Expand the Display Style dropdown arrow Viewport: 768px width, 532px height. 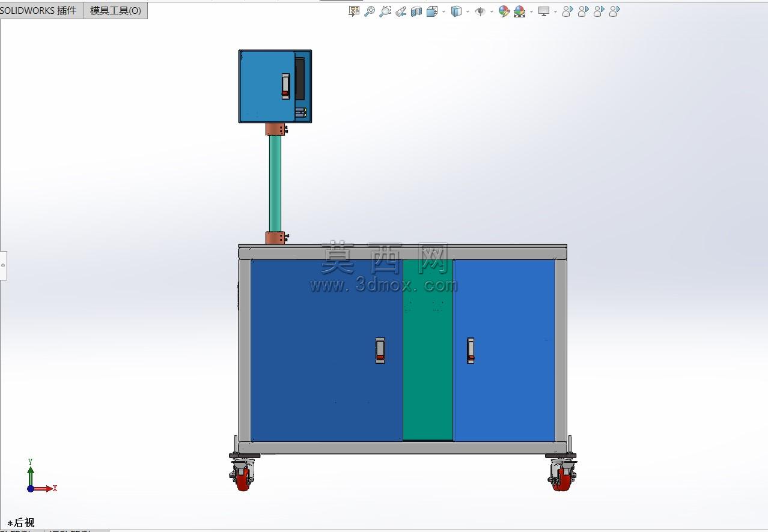point(468,11)
